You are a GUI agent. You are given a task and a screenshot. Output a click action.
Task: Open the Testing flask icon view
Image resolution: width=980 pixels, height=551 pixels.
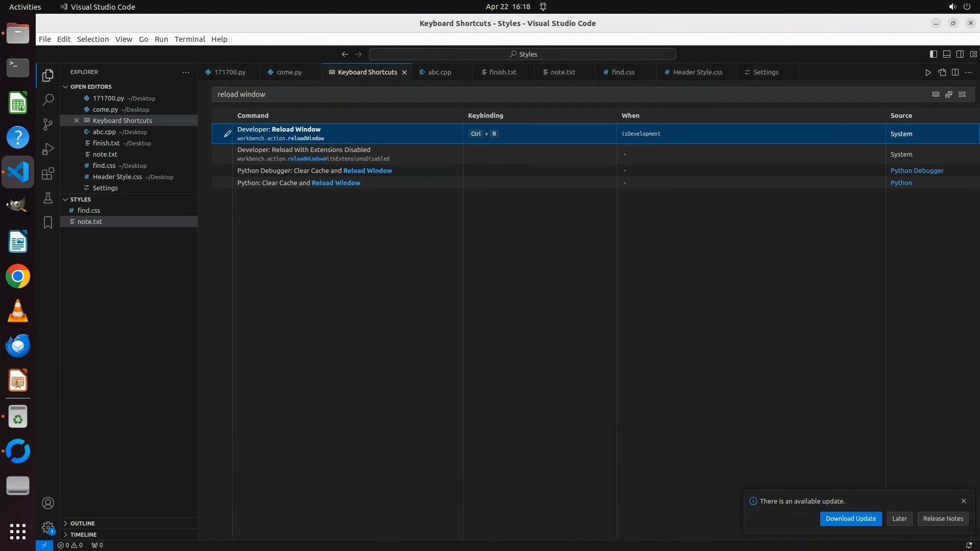click(48, 198)
